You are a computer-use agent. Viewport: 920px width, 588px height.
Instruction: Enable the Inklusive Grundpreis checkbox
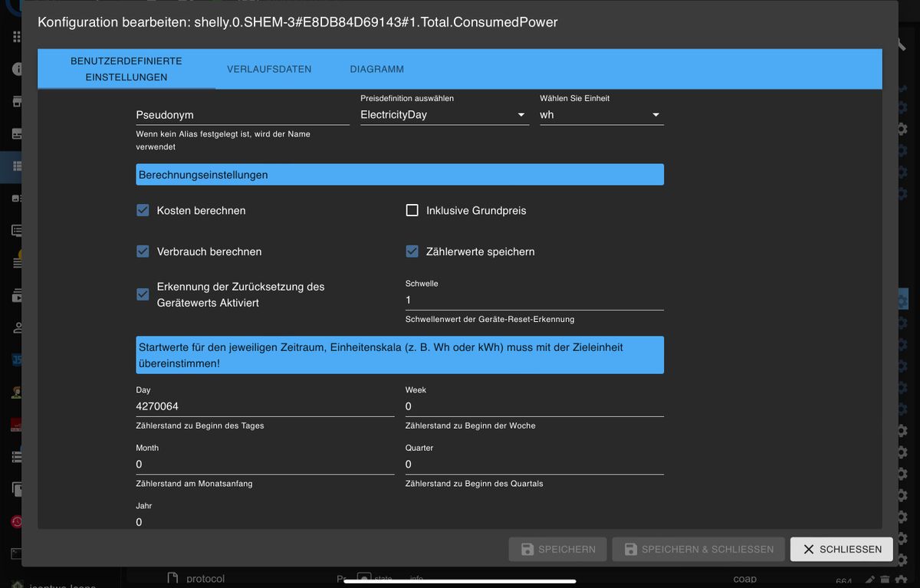pos(412,210)
